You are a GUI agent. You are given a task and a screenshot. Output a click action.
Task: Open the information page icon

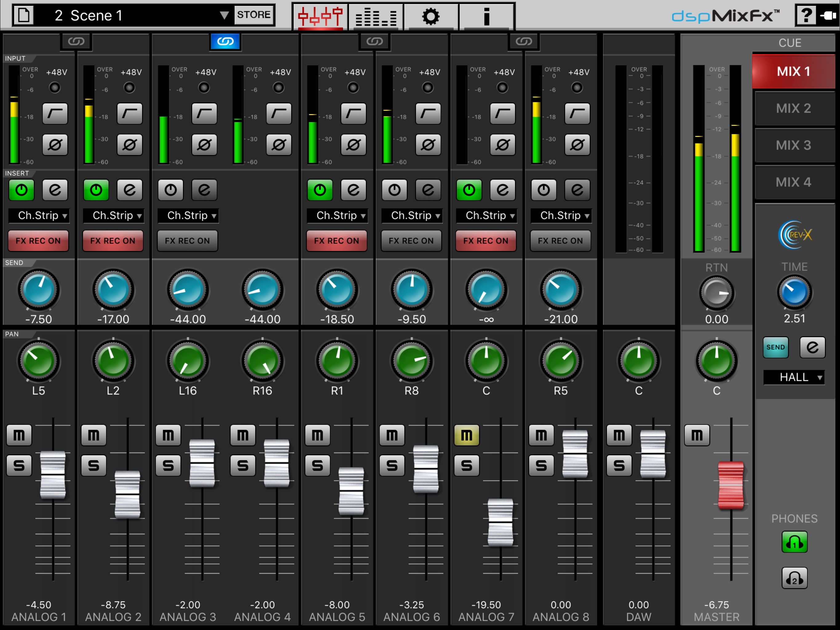pos(486,16)
